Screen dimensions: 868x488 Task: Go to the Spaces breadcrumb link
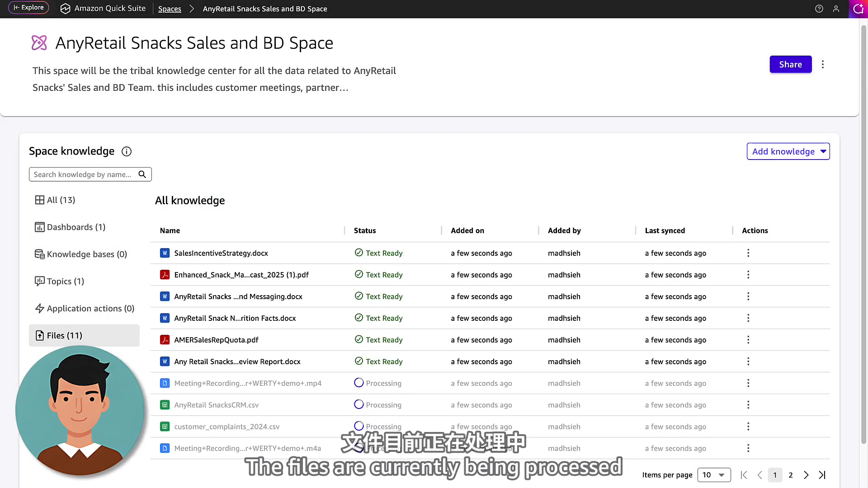(170, 9)
